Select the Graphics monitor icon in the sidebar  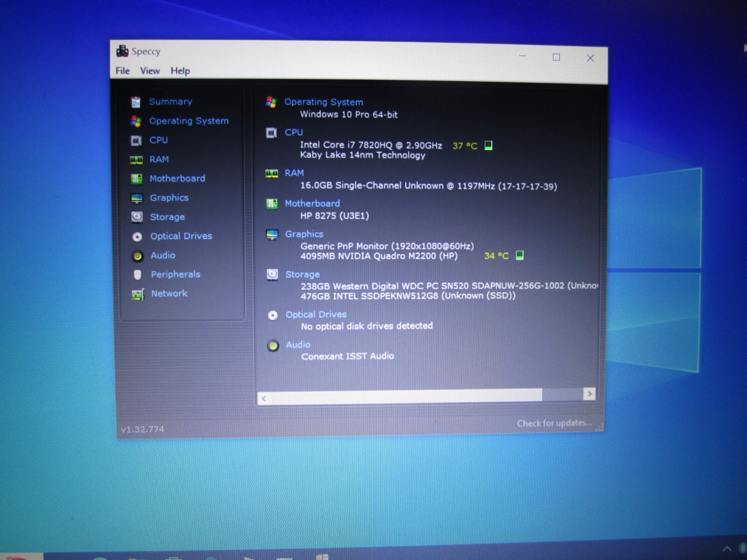click(x=137, y=198)
